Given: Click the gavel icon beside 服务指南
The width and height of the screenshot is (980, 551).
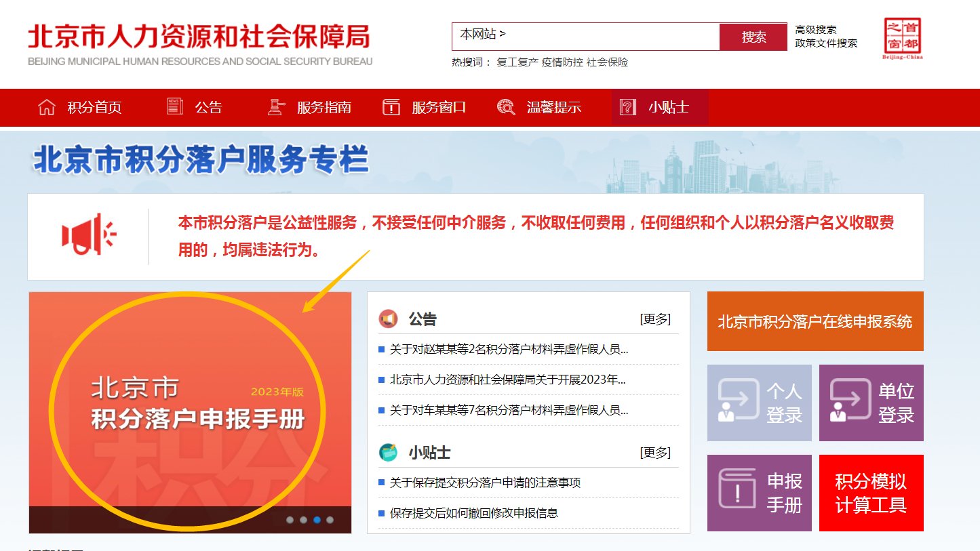Looking at the screenshot, I should (276, 107).
